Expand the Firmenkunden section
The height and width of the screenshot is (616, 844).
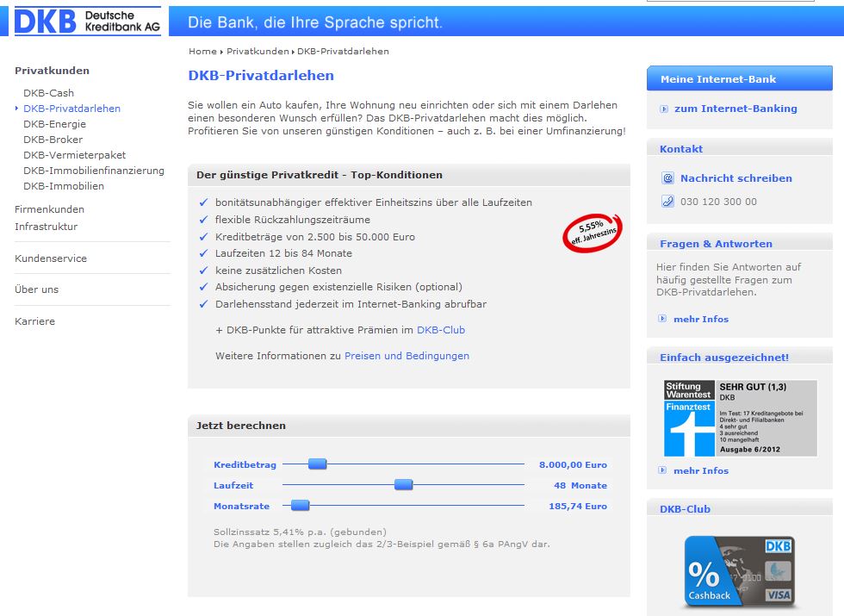point(49,209)
